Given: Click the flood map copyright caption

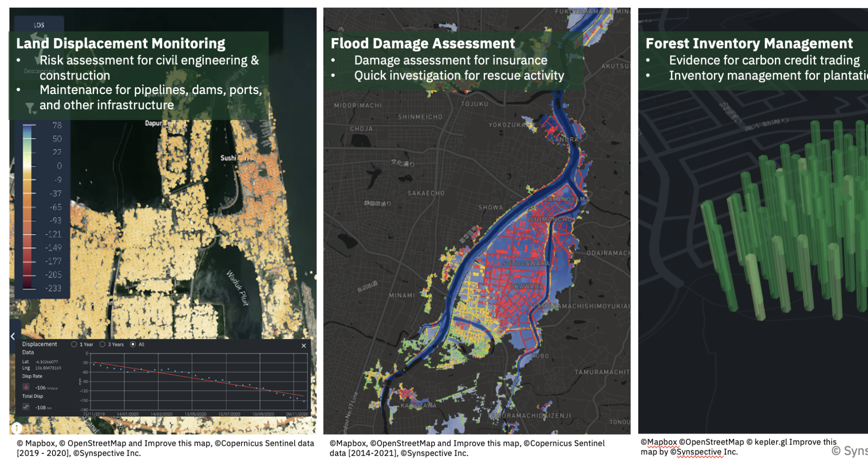Looking at the screenshot, I should [467, 448].
